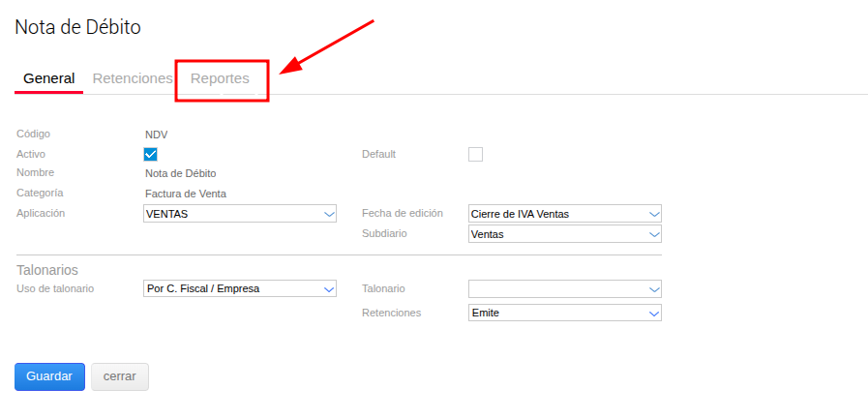Click the Nombre value Nota de Débito
Image resolution: width=868 pixels, height=419 pixels.
[x=180, y=174]
